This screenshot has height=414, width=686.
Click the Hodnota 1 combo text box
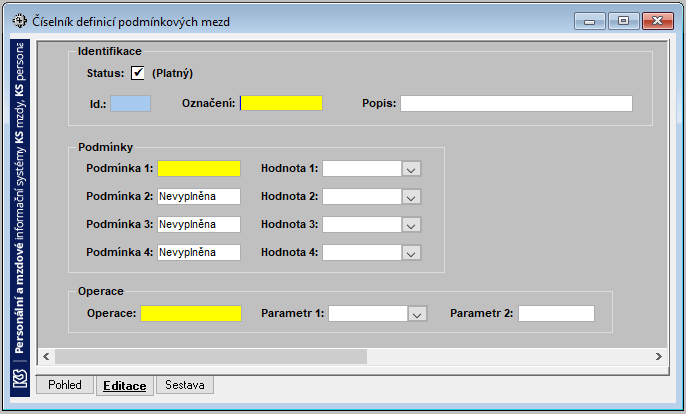pos(362,168)
